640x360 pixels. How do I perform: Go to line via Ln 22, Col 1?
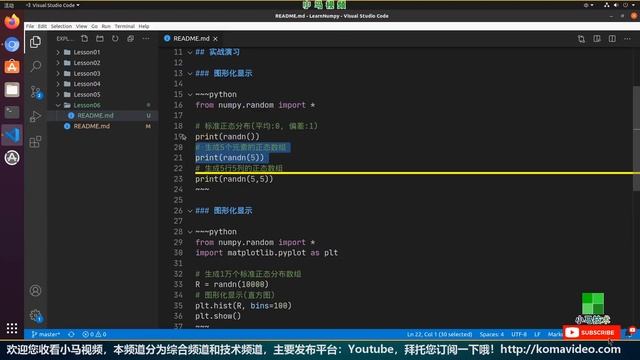point(439,334)
